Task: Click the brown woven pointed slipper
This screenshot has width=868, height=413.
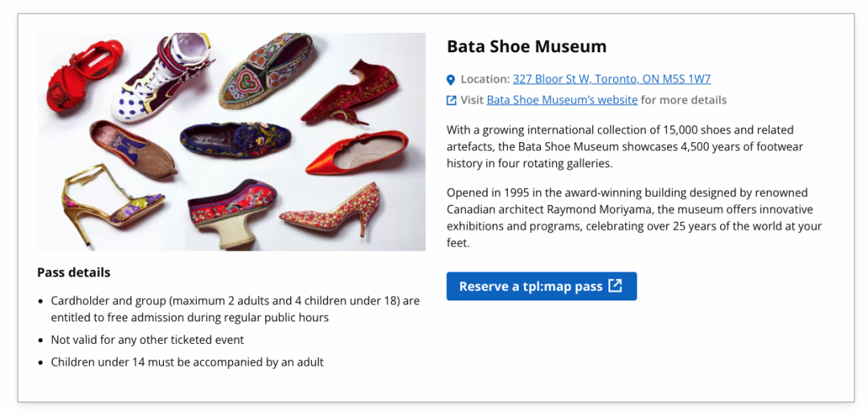Action: 132,149
